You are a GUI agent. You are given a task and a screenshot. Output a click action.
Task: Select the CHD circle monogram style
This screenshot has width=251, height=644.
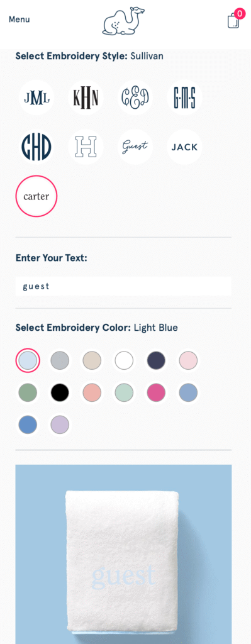pos(36,147)
